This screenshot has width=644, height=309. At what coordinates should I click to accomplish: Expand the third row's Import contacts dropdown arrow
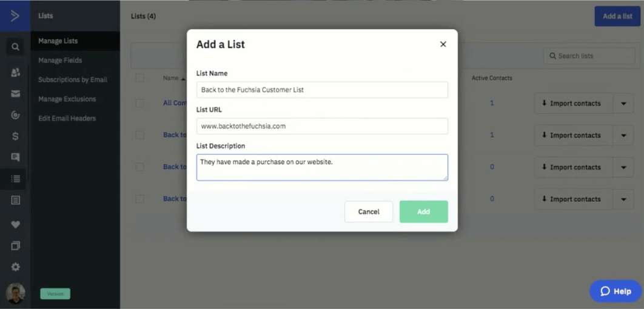point(623,167)
